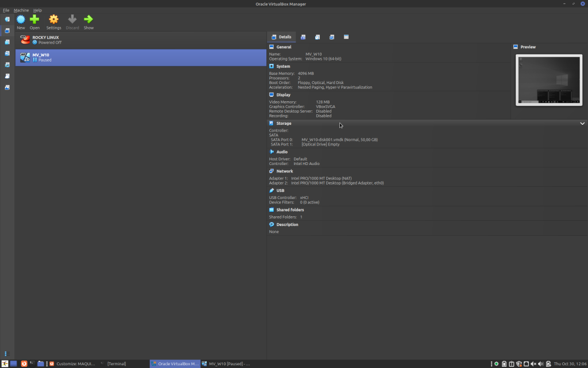This screenshot has width=588, height=368.
Task: Click the green Open (add machine) icon
Action: [34, 20]
